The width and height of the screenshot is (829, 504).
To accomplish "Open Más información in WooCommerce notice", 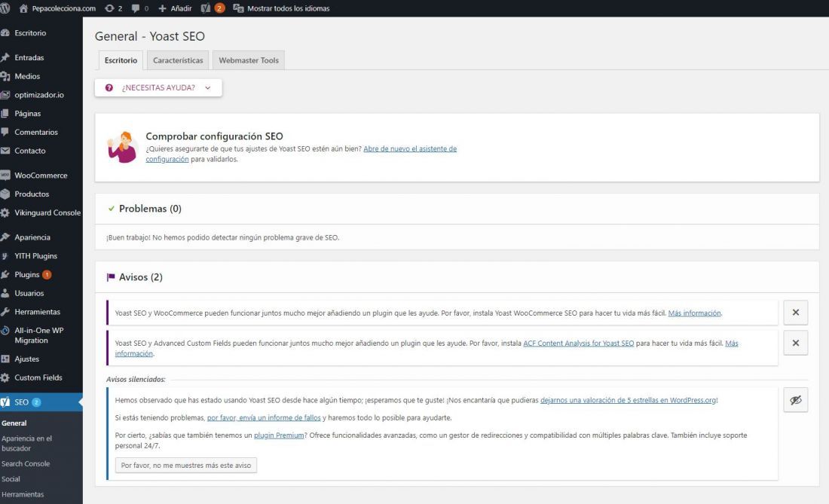I will tap(694, 313).
